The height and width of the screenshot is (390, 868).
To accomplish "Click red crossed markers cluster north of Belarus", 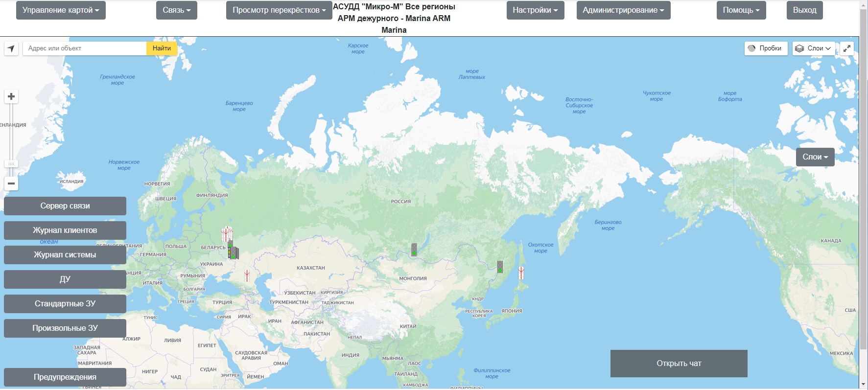I will point(227,233).
